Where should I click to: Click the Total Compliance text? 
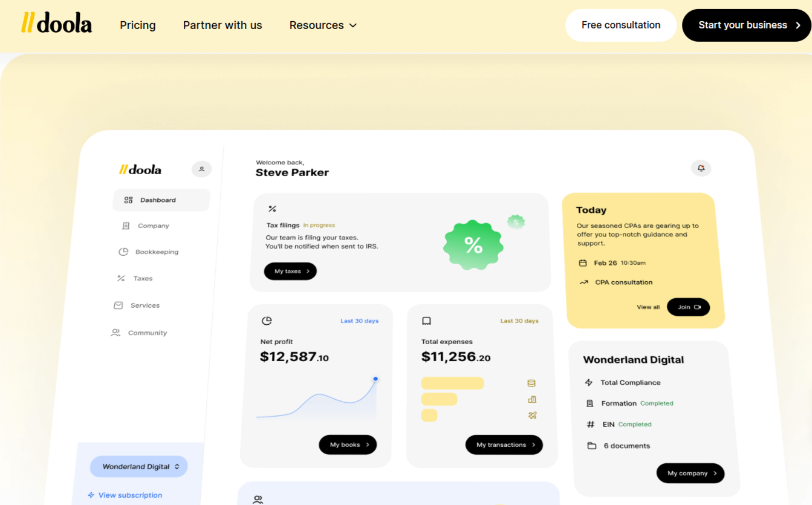point(631,382)
